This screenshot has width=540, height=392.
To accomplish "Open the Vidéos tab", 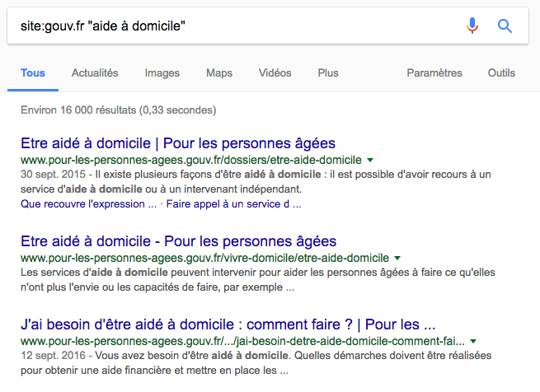I will click(x=275, y=73).
